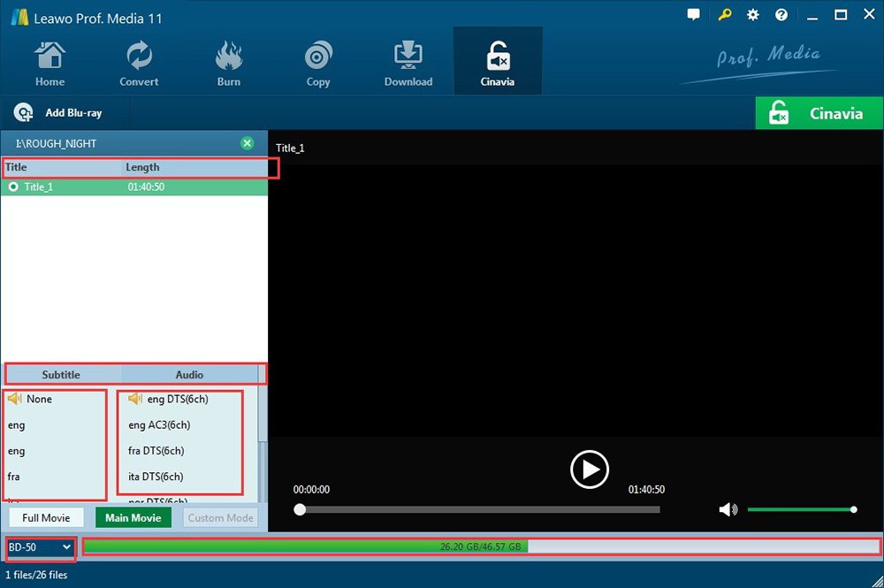
Task: Open the Home module
Action: [x=50, y=63]
